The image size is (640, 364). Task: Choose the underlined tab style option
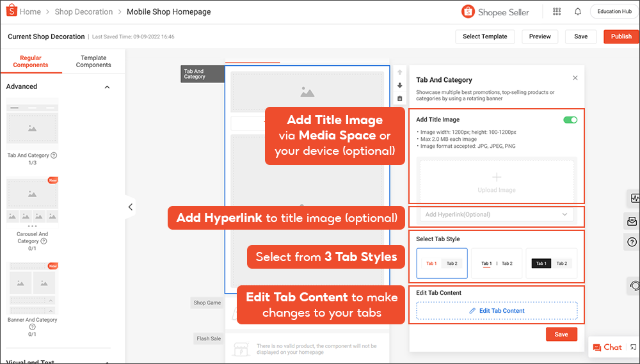coord(497,264)
